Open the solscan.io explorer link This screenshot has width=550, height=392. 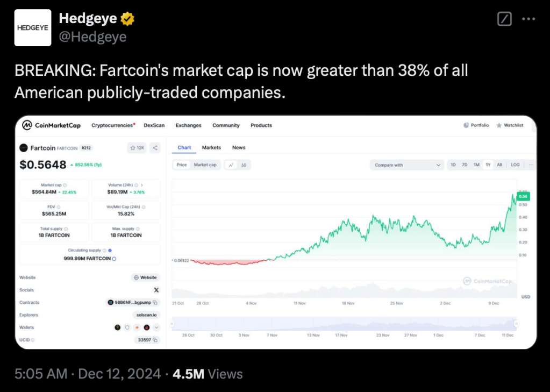(x=146, y=315)
